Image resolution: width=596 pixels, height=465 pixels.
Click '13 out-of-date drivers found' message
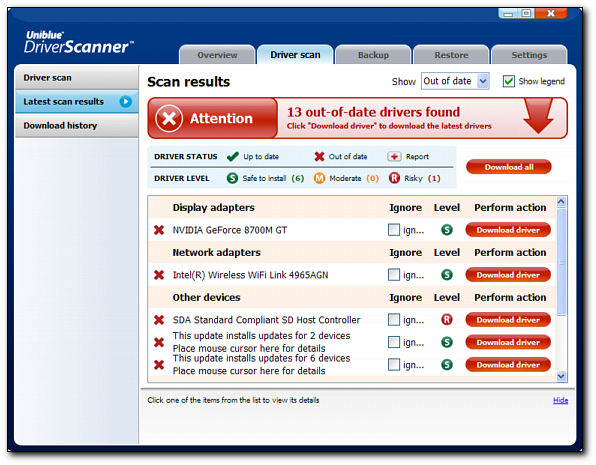[373, 112]
